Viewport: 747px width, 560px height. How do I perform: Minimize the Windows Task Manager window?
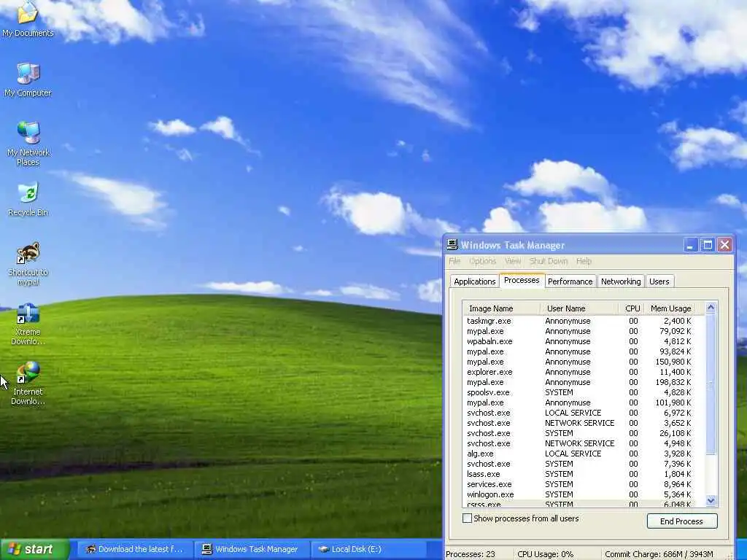[x=690, y=245]
